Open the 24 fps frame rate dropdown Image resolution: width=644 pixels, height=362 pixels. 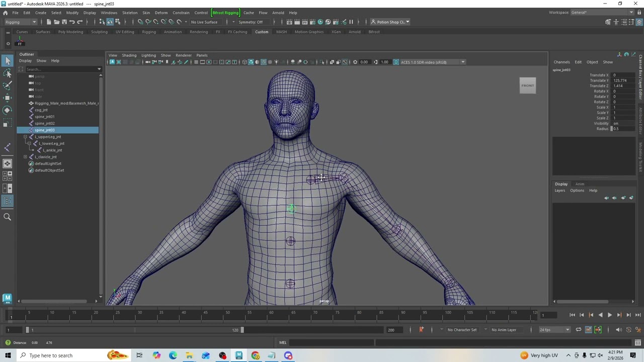(x=554, y=330)
